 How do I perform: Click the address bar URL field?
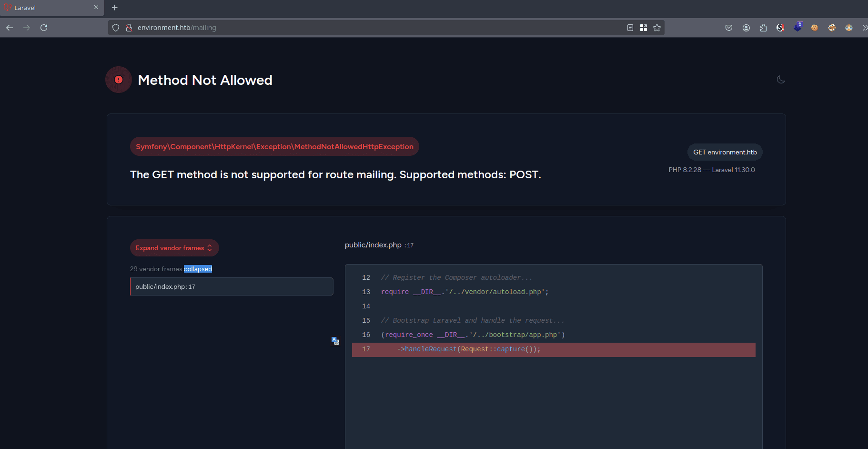(x=372, y=28)
